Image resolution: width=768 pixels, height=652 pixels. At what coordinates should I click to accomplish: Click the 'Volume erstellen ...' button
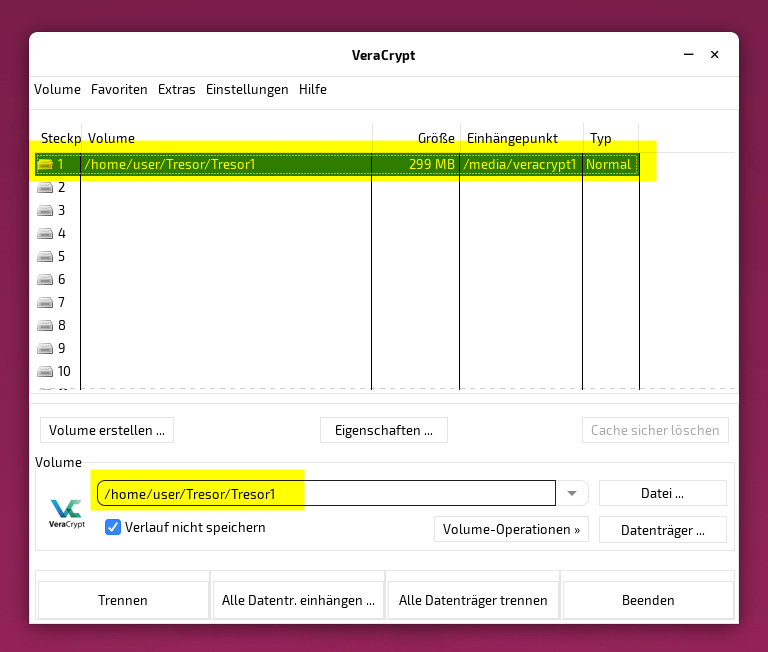click(x=107, y=430)
